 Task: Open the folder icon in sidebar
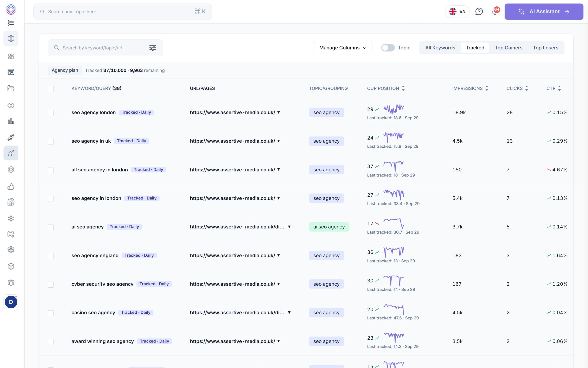point(11,88)
